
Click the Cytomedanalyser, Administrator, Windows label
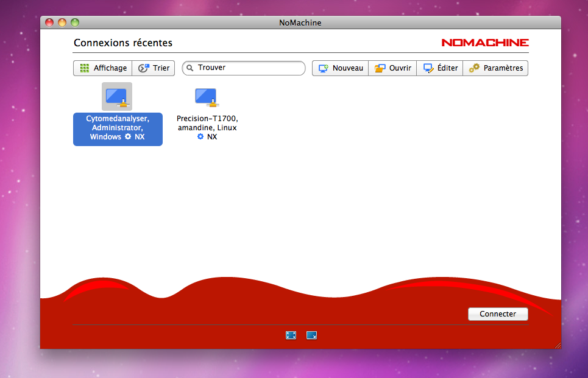coord(118,129)
